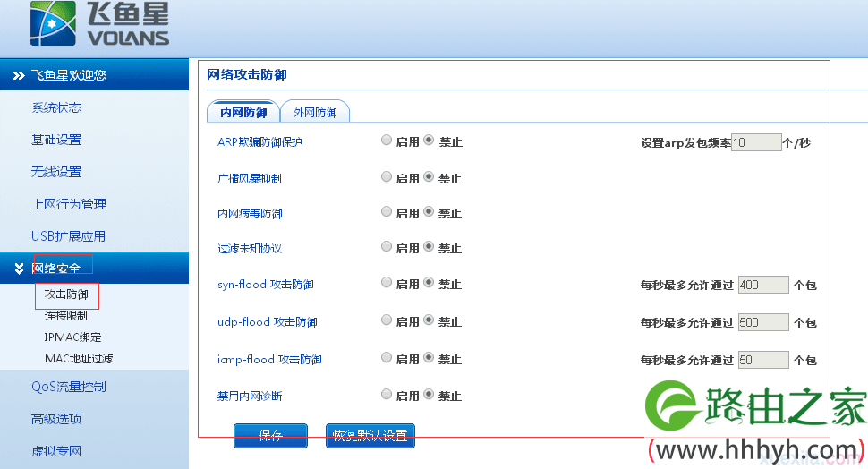The image size is (868, 469).
Task: Click the ARP欺骗防御保护 label
Action: (x=260, y=141)
